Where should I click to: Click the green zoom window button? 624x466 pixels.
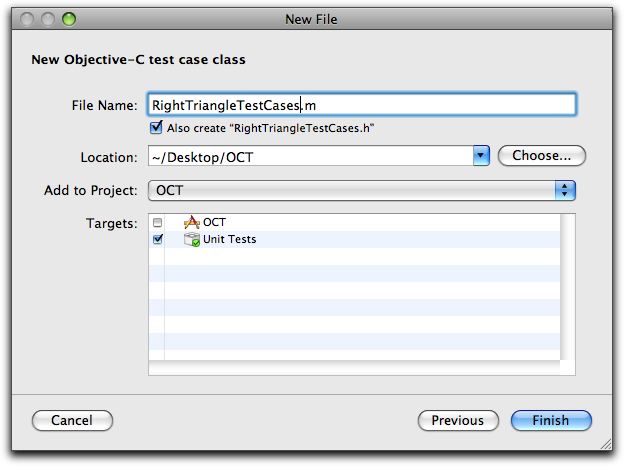(x=69, y=19)
